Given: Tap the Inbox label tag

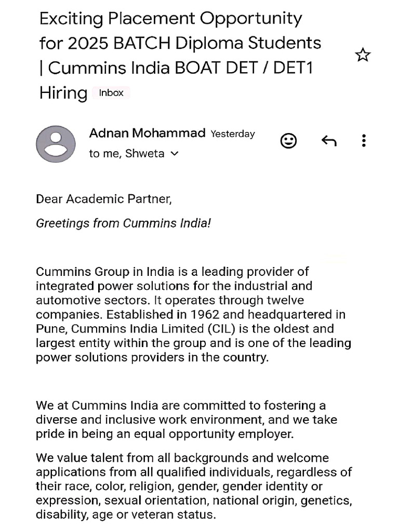Looking at the screenshot, I should coord(111,93).
